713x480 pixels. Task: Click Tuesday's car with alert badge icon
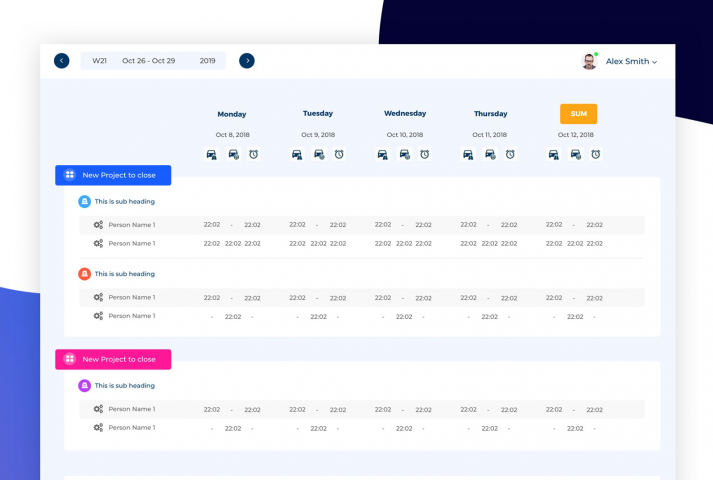pyautogui.click(x=297, y=155)
